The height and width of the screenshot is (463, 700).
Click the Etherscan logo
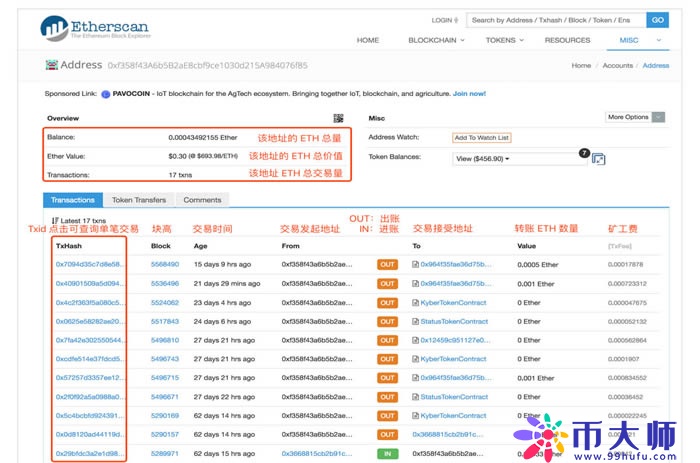pyautogui.click(x=95, y=28)
